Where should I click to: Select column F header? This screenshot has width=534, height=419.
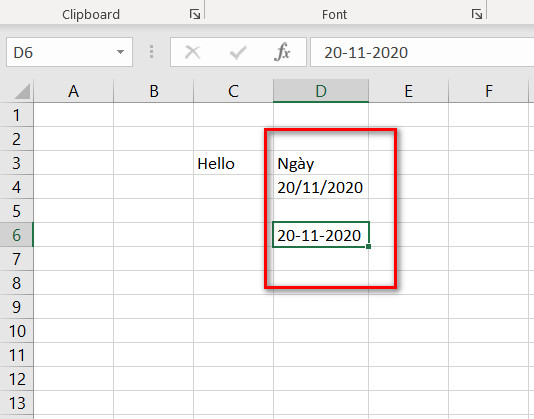(489, 91)
